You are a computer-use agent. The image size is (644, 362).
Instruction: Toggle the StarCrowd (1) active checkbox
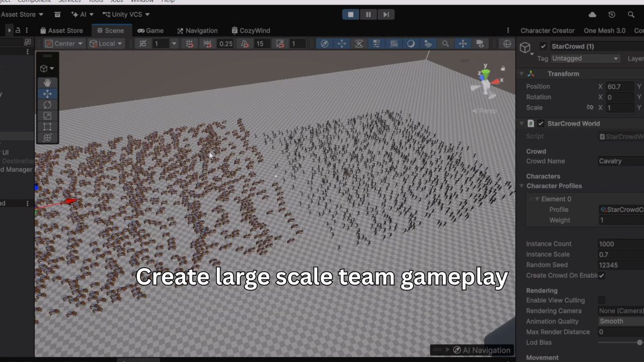pyautogui.click(x=543, y=47)
